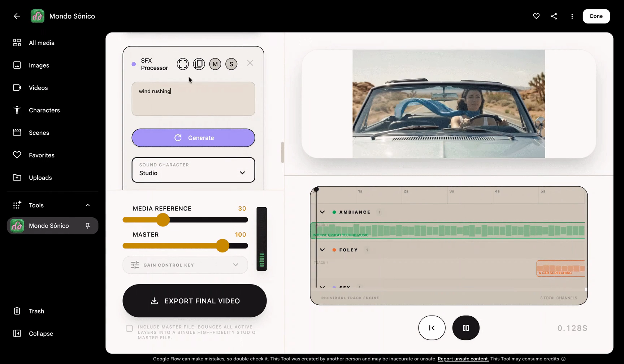Click the Mondo Sónico app logo in header

point(38,16)
